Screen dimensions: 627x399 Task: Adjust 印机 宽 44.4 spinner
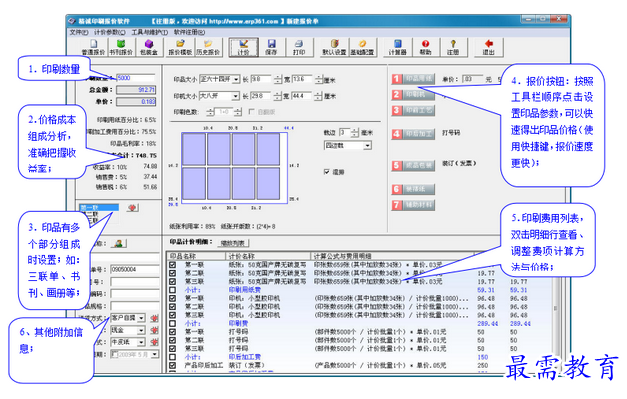[318, 96]
